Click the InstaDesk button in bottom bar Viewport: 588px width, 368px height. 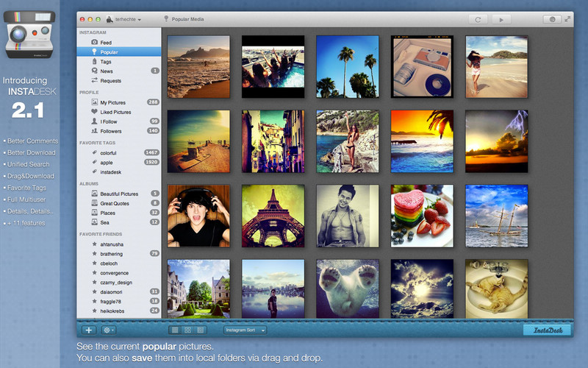(x=547, y=330)
